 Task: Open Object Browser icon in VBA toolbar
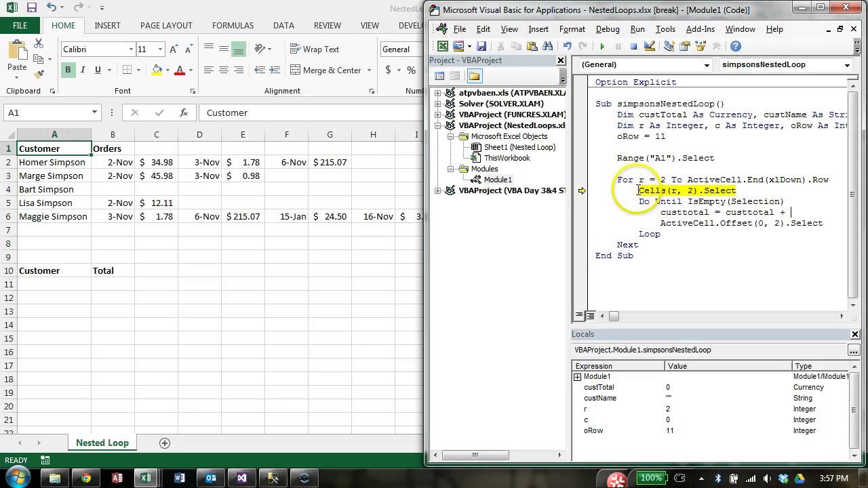[x=701, y=46]
